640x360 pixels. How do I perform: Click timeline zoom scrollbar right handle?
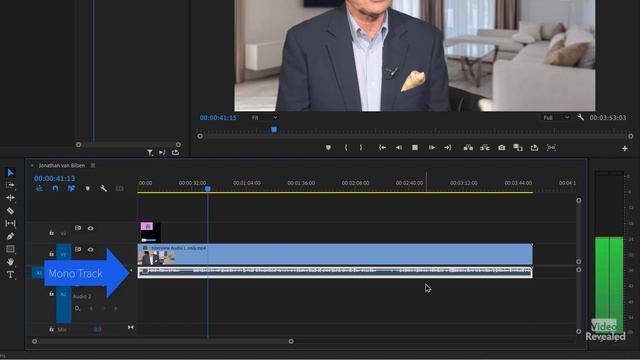[291, 341]
